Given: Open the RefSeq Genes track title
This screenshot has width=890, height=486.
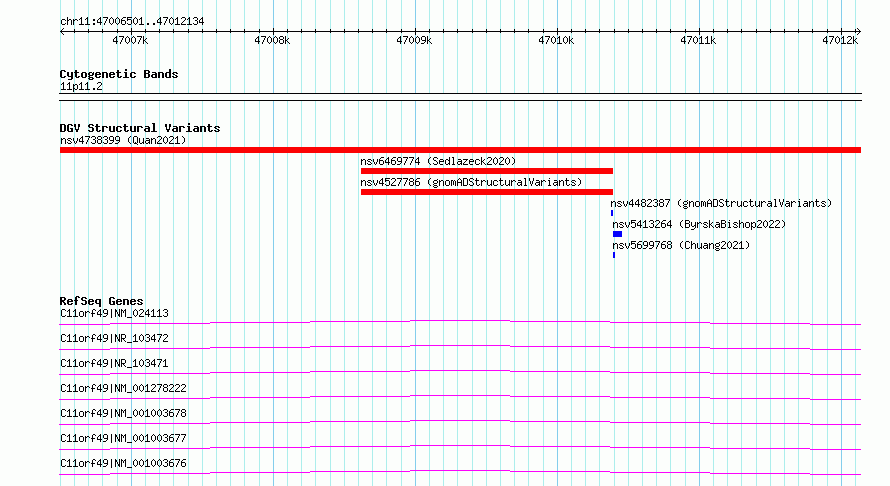Looking at the screenshot, I should pyautogui.click(x=102, y=301).
